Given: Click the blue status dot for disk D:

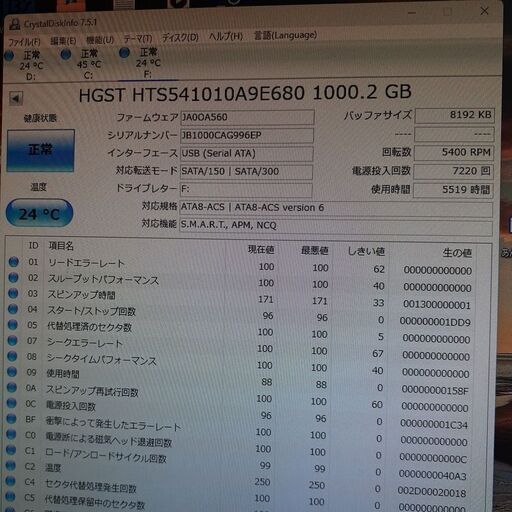Looking at the screenshot, I should tap(9, 56).
